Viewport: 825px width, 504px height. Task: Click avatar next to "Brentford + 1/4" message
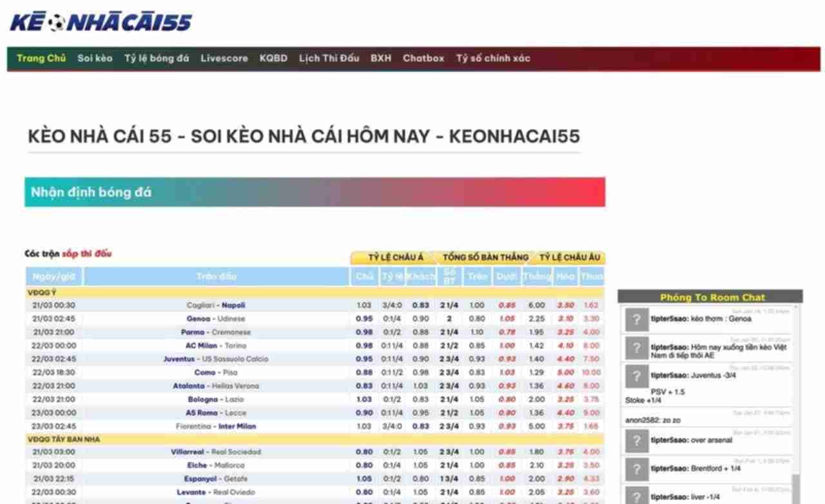coord(636,469)
